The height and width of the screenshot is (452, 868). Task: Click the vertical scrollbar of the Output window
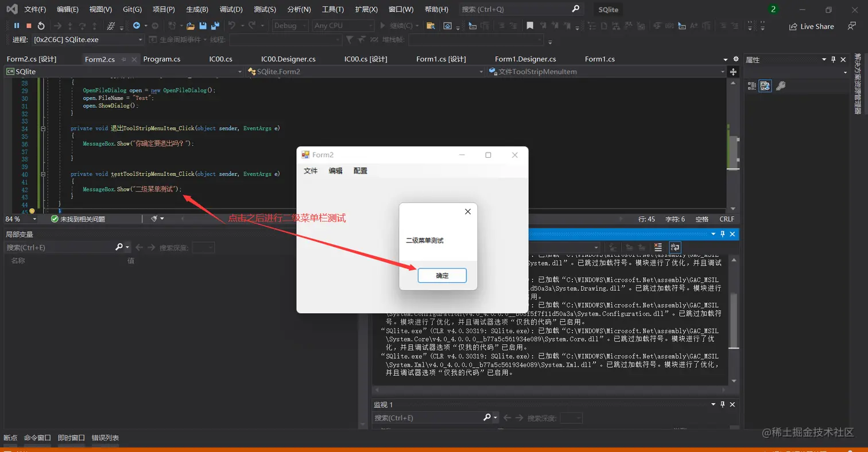pyautogui.click(x=733, y=320)
